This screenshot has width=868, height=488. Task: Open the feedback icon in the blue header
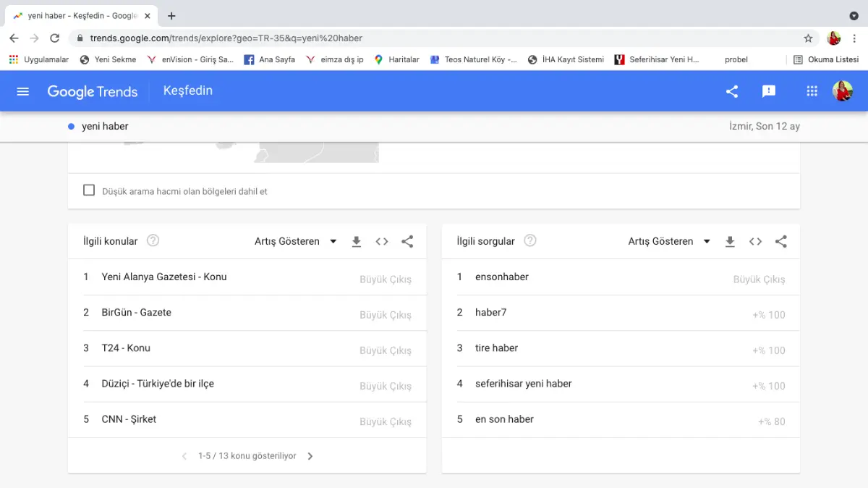[x=769, y=91]
